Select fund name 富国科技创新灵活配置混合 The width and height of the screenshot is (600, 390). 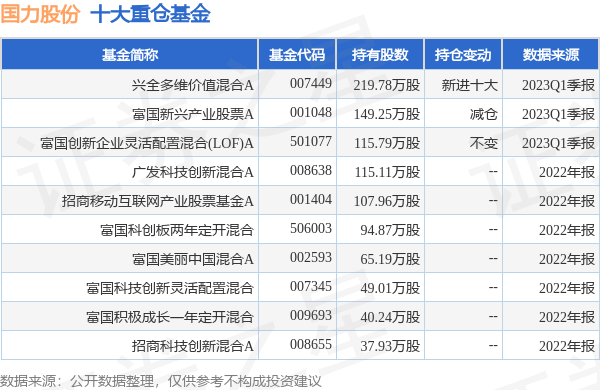point(170,288)
